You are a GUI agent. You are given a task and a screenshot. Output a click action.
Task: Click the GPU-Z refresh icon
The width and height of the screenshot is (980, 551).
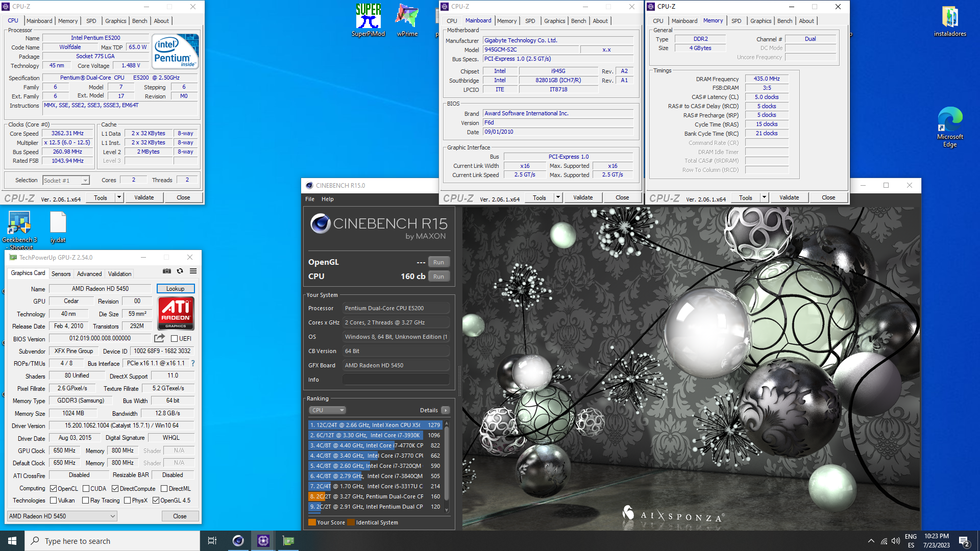(x=180, y=271)
